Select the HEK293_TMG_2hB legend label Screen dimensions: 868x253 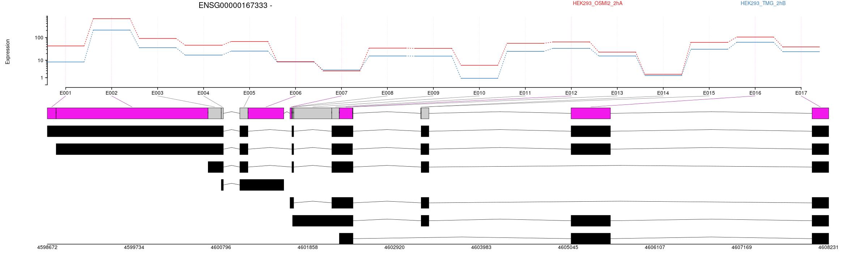(x=763, y=3)
